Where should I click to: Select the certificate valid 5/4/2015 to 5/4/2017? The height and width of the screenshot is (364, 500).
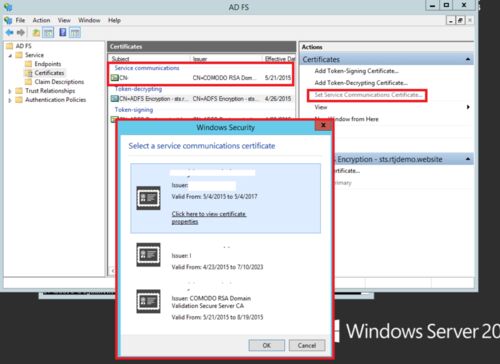pos(225,198)
